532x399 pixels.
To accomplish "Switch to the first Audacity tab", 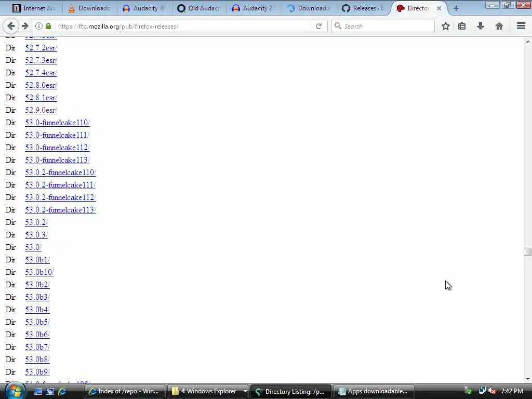I will coord(144,8).
